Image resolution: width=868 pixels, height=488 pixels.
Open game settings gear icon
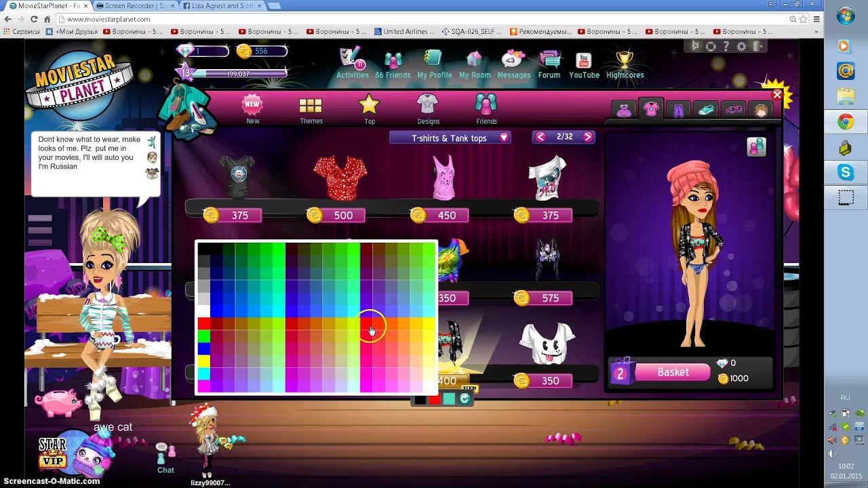[742, 47]
